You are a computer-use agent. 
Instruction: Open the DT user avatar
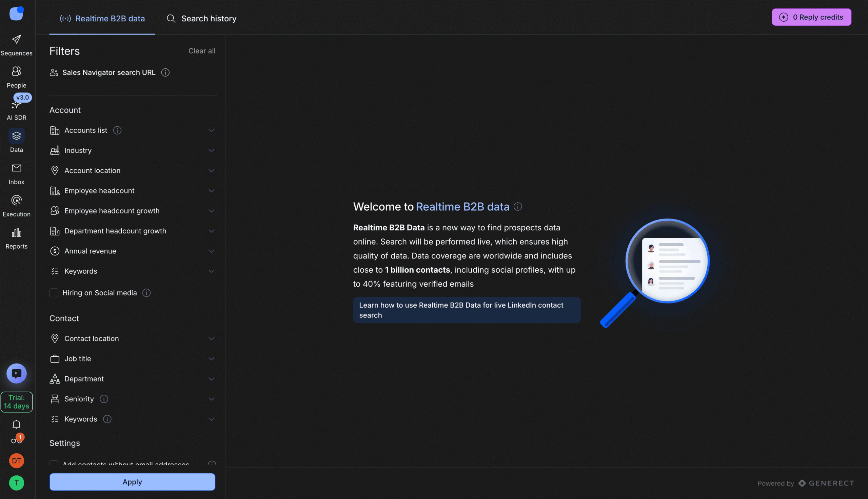(17, 461)
